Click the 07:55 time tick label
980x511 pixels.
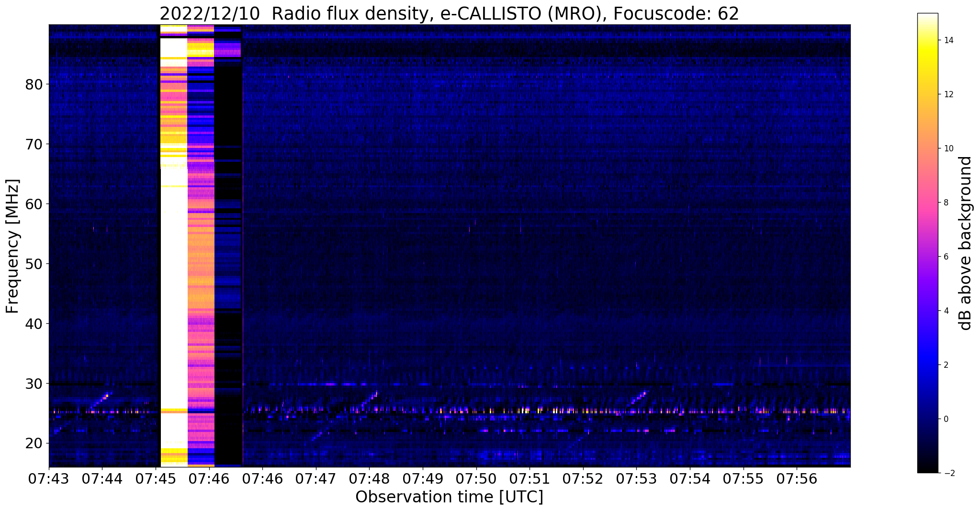743,478
